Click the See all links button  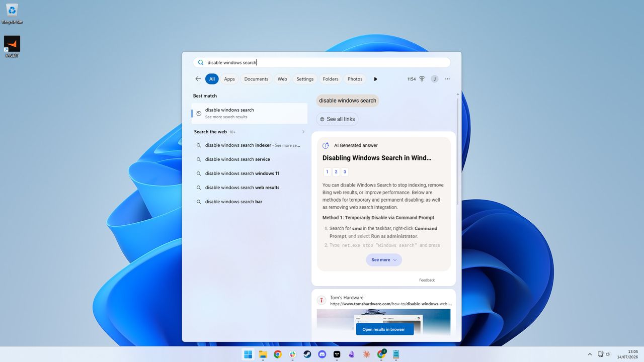337,119
